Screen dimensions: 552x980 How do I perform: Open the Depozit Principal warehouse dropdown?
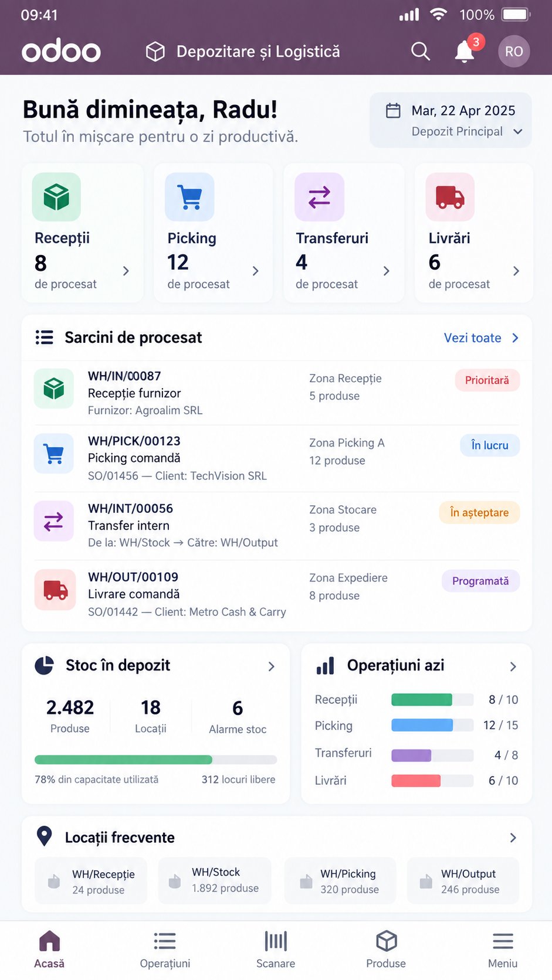(467, 131)
